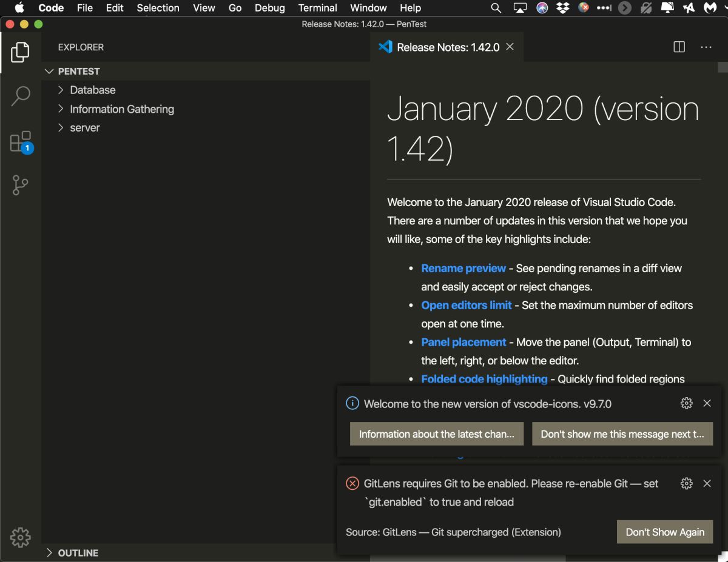Click the EXPLORER panel title
The image size is (728, 562).
[x=81, y=47]
